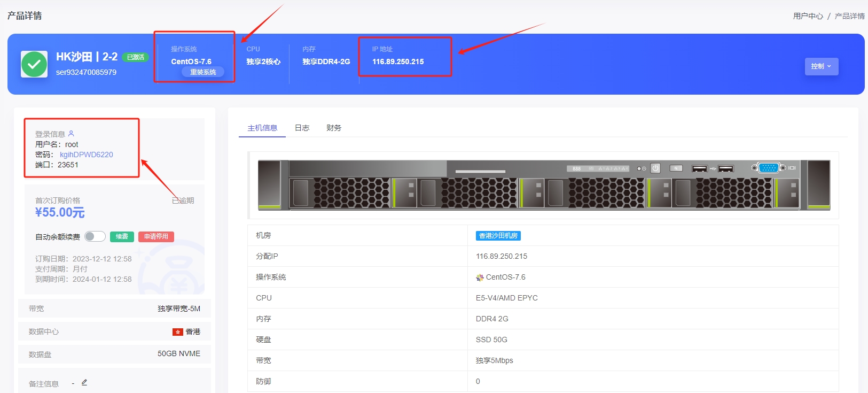Screen dimensions: 868x393
Task: Click the expiry time 2024-01-12 12:58
Action: (x=102, y=279)
